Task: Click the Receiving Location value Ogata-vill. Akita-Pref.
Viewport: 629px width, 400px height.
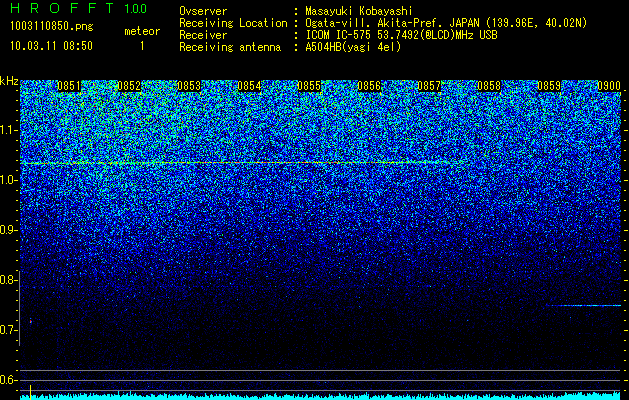Action: click(x=375, y=23)
